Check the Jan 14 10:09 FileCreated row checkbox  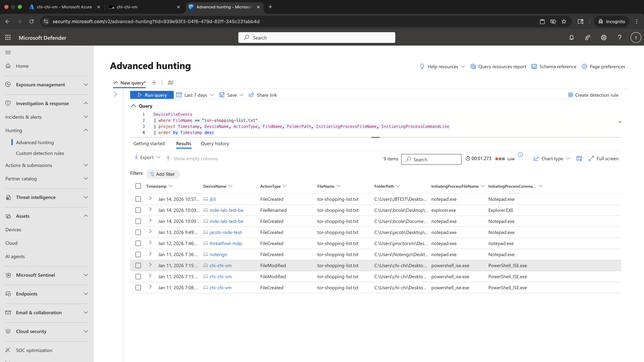click(138, 221)
